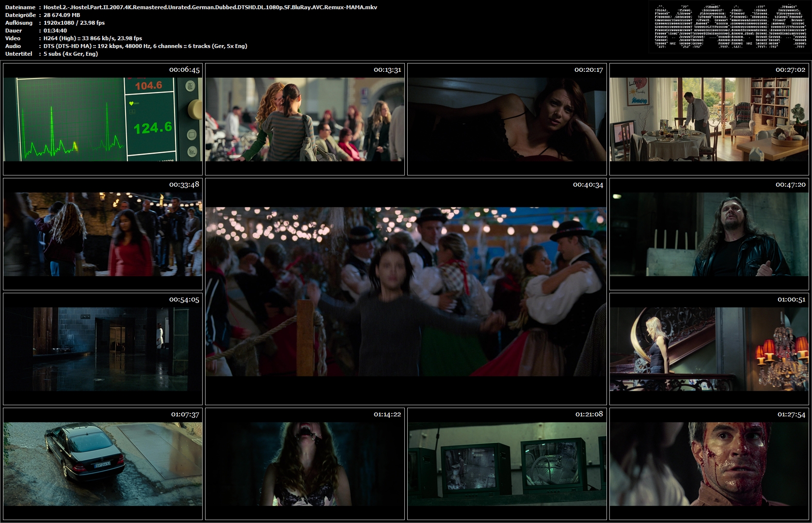Image resolution: width=812 pixels, height=523 pixels.
Task: Select the thumbnail at 00:47:20
Action: (x=709, y=234)
